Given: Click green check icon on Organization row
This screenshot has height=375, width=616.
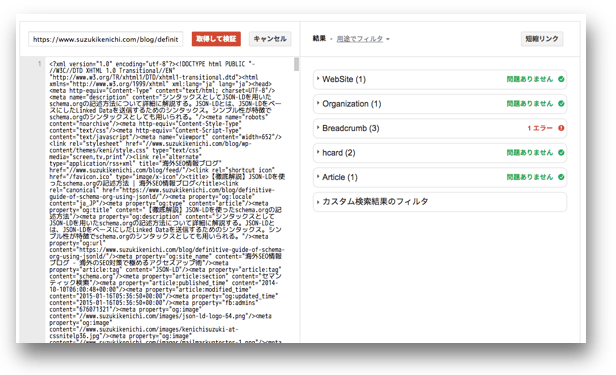Looking at the screenshot, I should (561, 104).
